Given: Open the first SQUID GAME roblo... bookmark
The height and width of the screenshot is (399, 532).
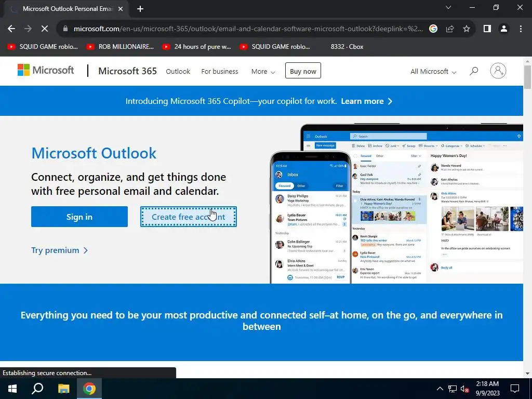Looking at the screenshot, I should 43,47.
